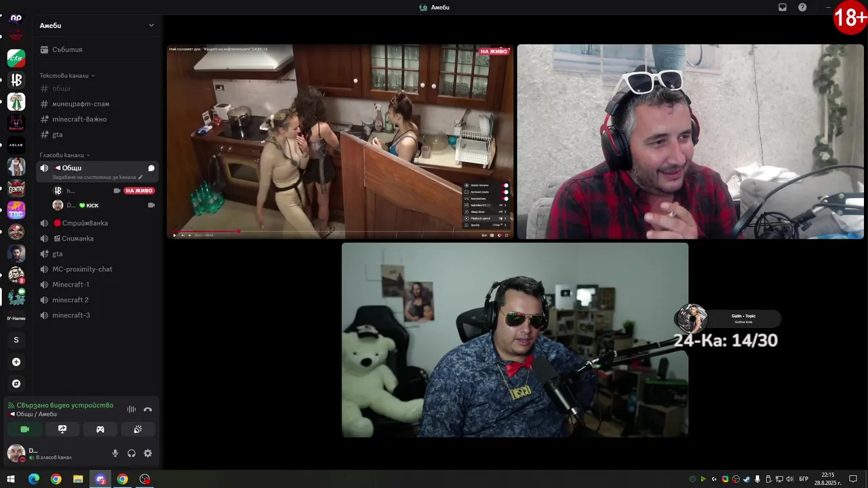Start an activity with the gamepad icon
This screenshot has width=868, height=488.
click(100, 429)
